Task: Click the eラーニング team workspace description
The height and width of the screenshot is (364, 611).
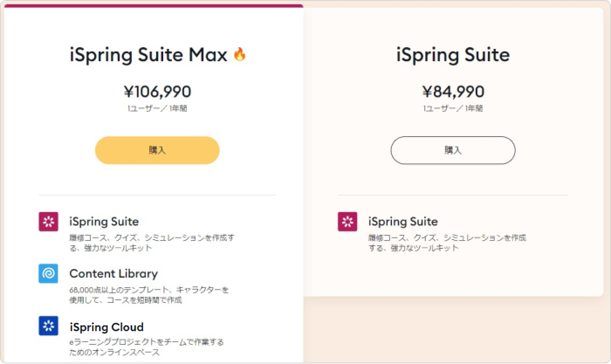Action: coord(147,347)
